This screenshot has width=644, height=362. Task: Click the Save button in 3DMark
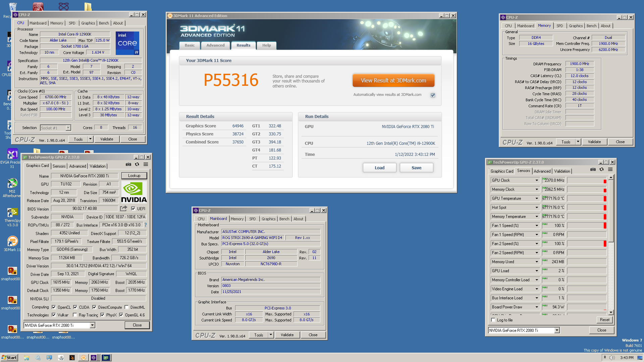[x=416, y=168]
